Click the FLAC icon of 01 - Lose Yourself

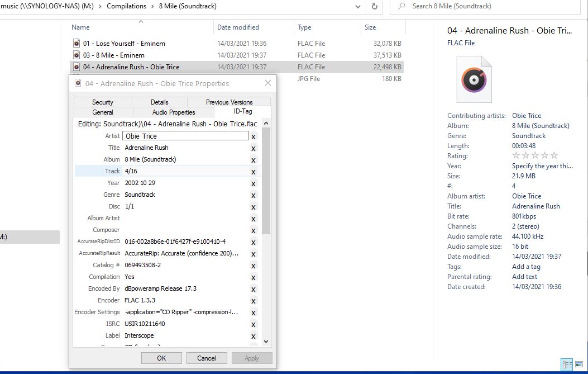click(77, 43)
